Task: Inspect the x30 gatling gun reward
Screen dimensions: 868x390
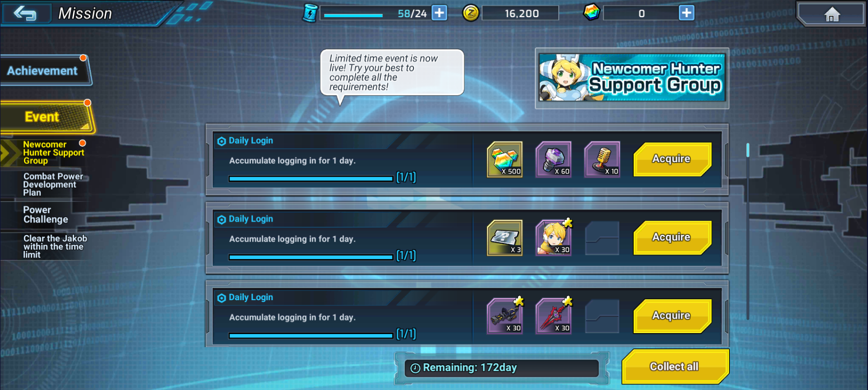Action: 505,316
